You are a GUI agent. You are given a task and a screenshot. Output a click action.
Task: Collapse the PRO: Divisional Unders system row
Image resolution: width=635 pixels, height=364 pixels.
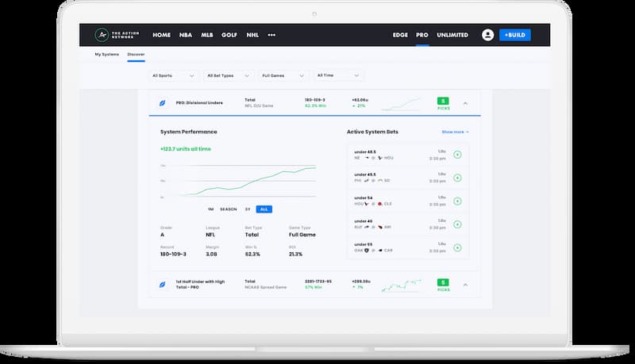coord(465,104)
